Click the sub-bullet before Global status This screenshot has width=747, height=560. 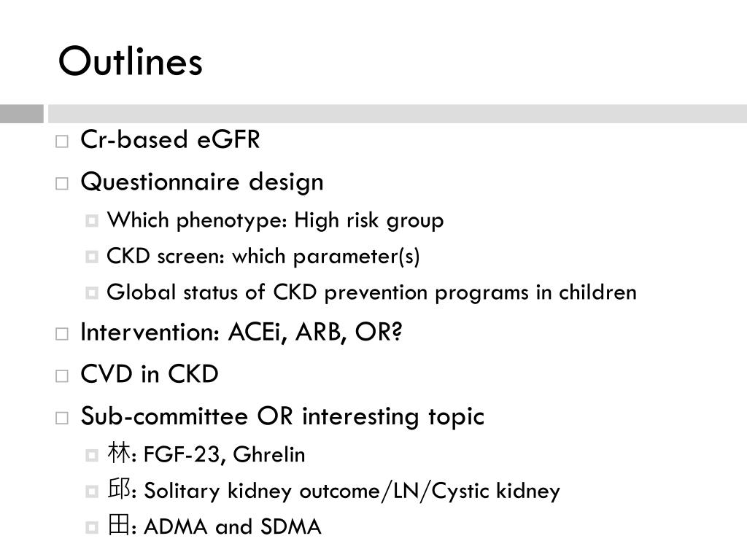coord(91,292)
